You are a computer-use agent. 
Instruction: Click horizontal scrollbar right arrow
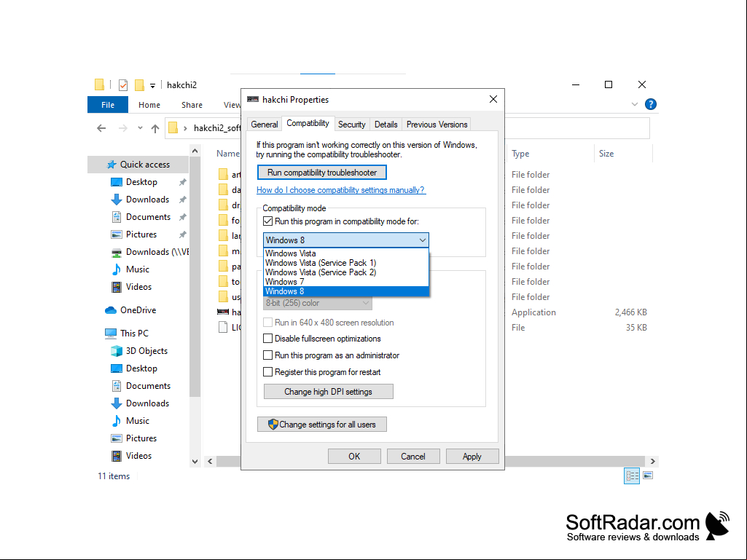point(653,461)
